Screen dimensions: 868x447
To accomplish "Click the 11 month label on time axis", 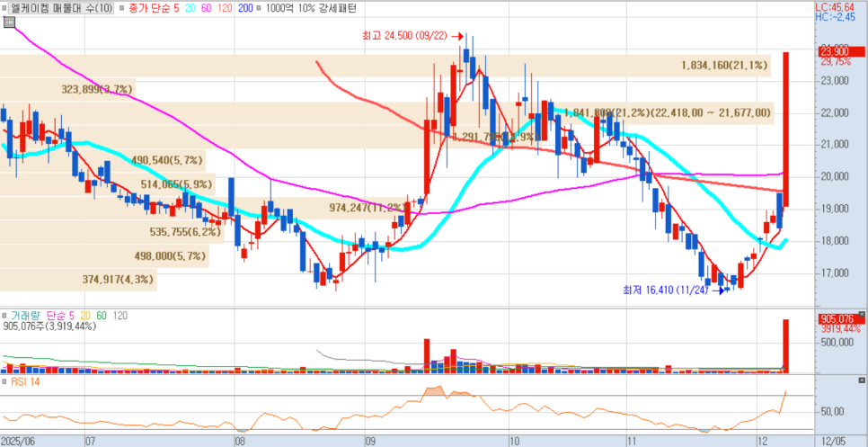I will pos(633,442).
